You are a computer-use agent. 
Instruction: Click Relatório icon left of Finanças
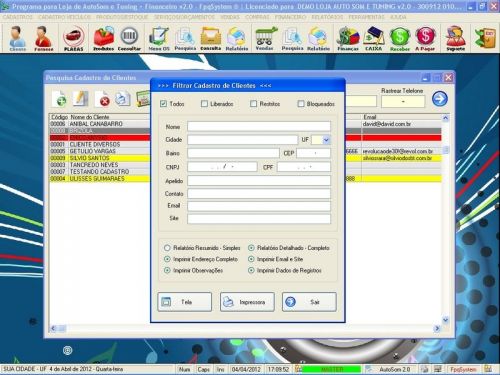tap(318, 39)
